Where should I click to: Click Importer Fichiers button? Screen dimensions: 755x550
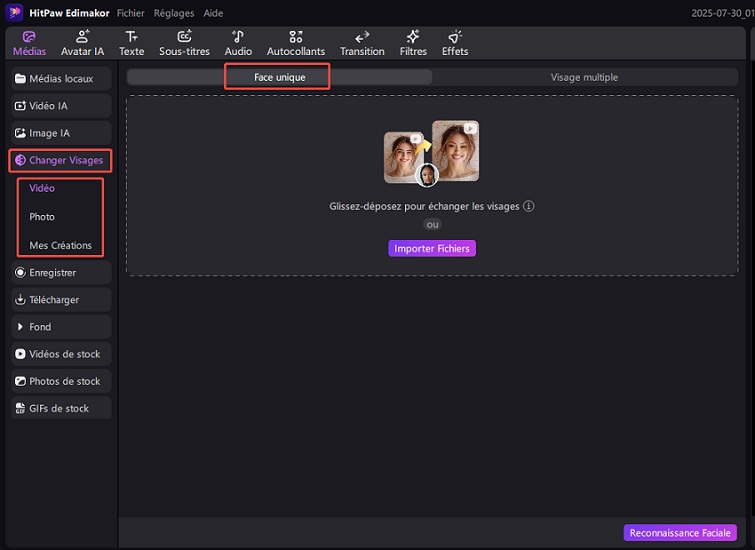[x=432, y=249]
